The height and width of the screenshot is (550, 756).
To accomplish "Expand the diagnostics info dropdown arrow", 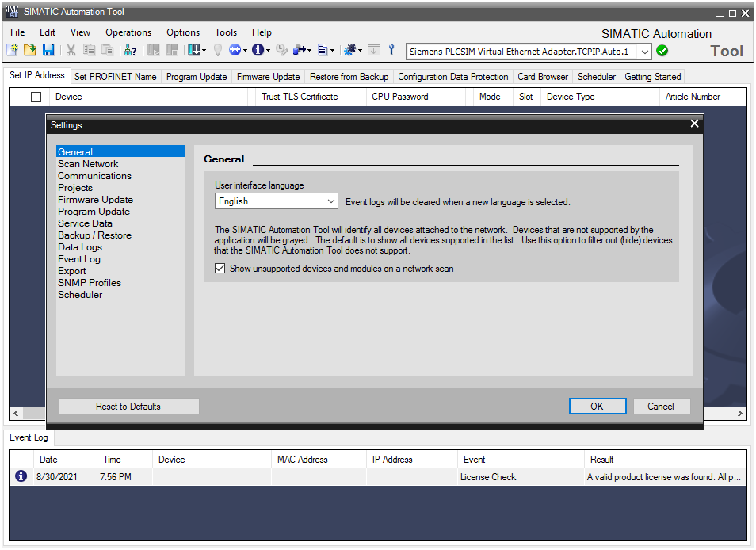I will point(268,51).
